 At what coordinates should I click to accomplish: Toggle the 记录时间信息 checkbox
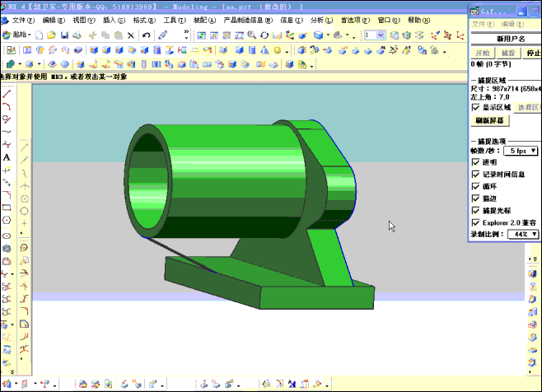click(476, 175)
